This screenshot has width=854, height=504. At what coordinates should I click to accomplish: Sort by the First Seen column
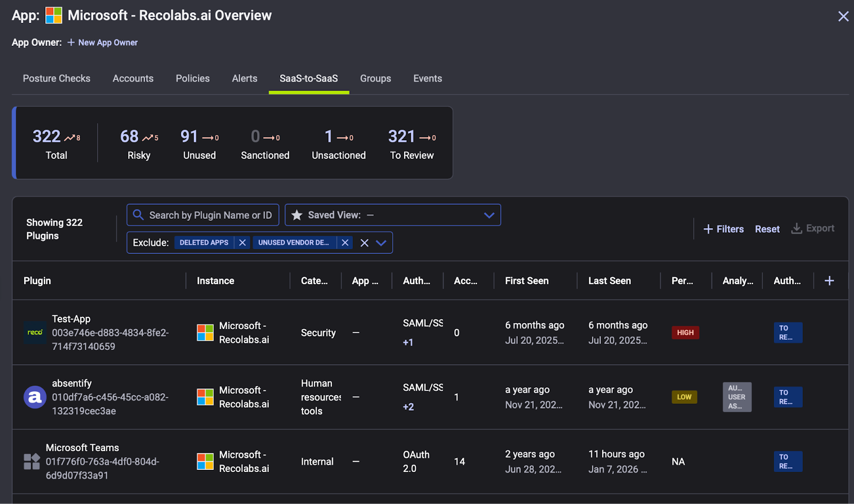pyautogui.click(x=527, y=281)
